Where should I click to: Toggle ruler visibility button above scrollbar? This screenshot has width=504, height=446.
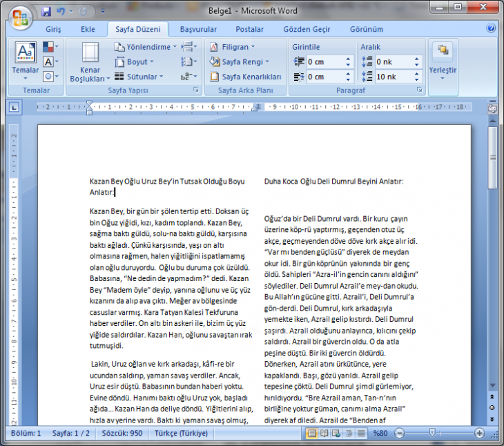(492, 108)
